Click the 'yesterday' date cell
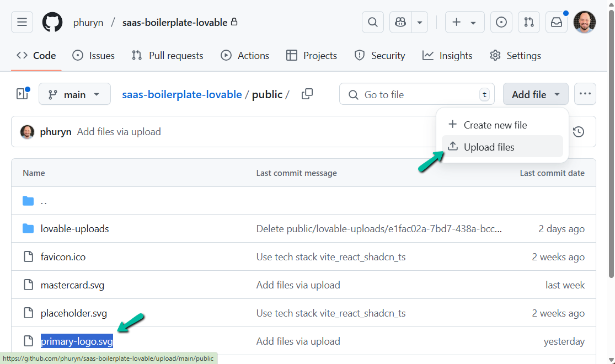Viewport: 615px width, 364px height. point(564,341)
